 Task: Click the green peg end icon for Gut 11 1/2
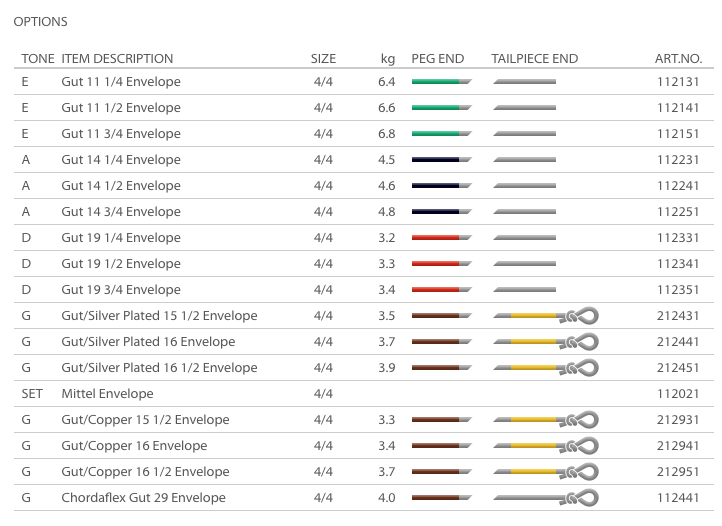[x=441, y=108]
